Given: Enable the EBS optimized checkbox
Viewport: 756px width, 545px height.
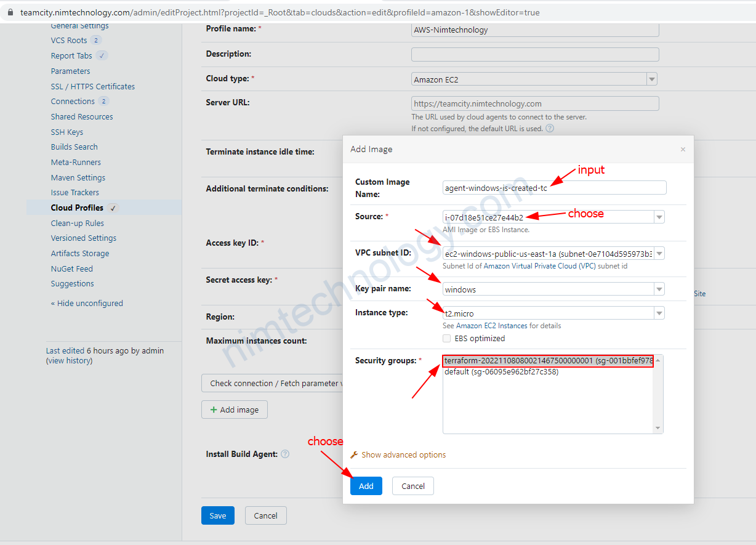Looking at the screenshot, I should 447,338.
